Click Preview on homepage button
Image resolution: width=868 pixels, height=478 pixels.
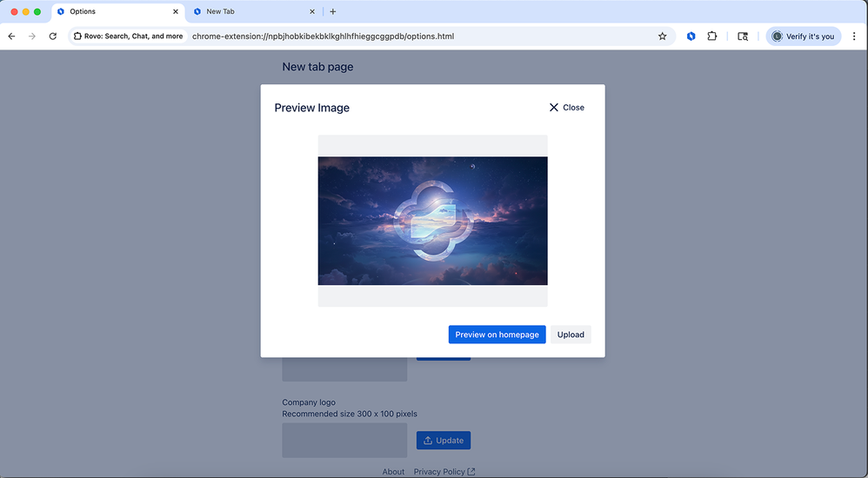tap(497, 334)
